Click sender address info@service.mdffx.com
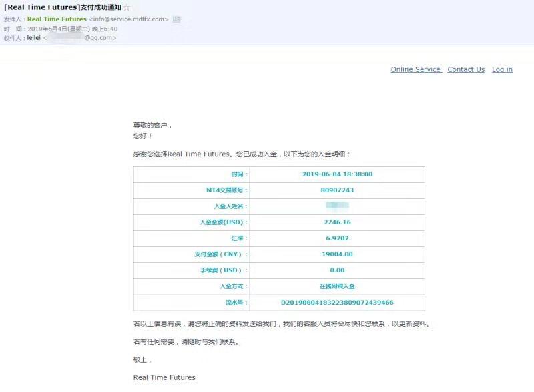Screen dimensions: 534x392 (x=129, y=19)
